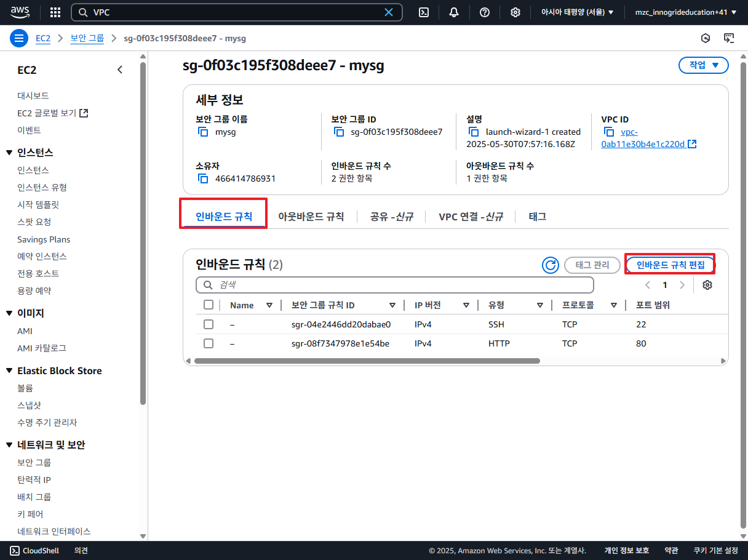This screenshot has width=748, height=560.
Task: Open the mzc_innogrideducation account menu
Action: 686,12
